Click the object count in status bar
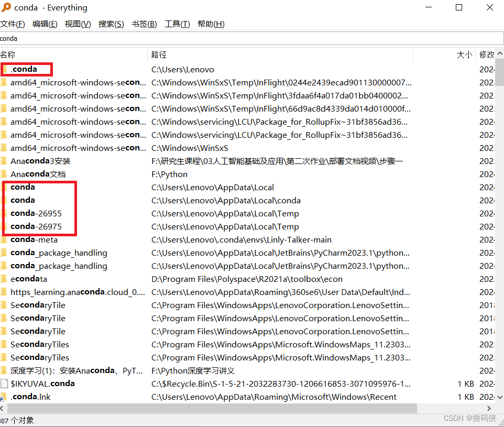Viewport: 504px width, 427px height. pos(17,420)
